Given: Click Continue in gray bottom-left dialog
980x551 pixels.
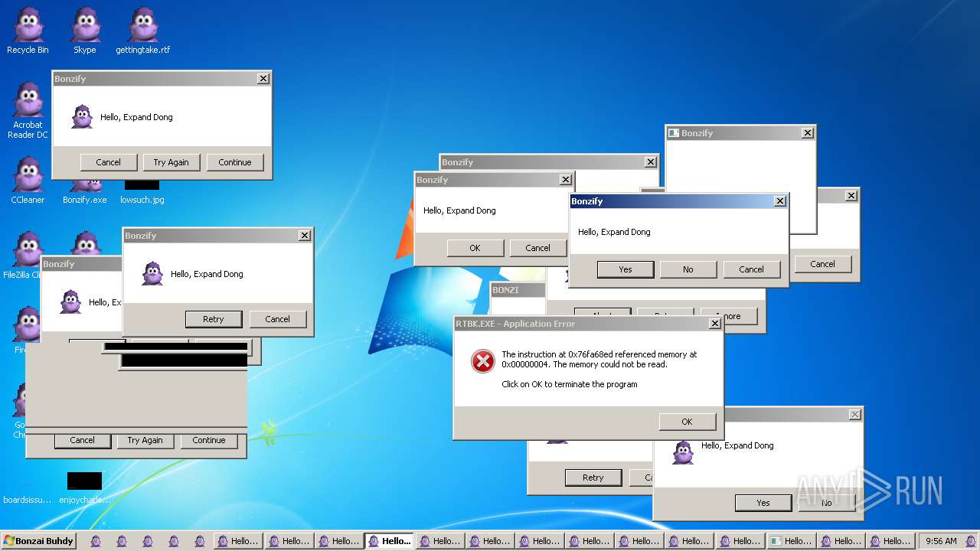Looking at the screenshot, I should click(208, 440).
